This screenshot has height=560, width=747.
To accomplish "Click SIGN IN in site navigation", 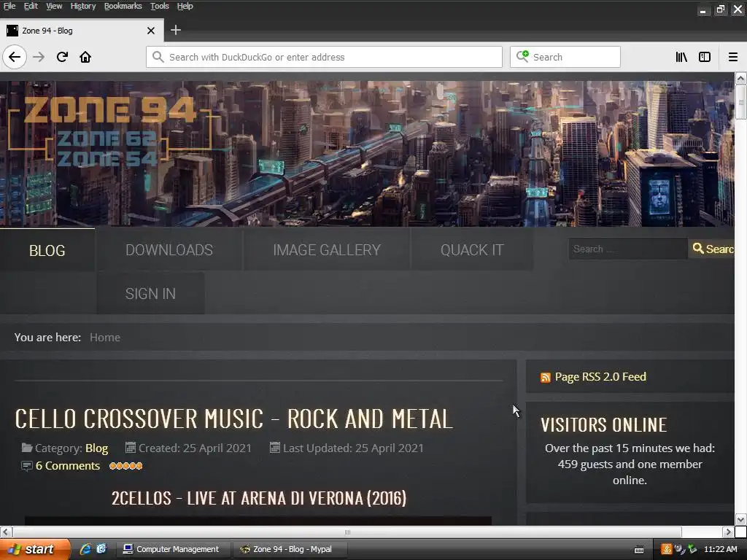I will (150, 293).
